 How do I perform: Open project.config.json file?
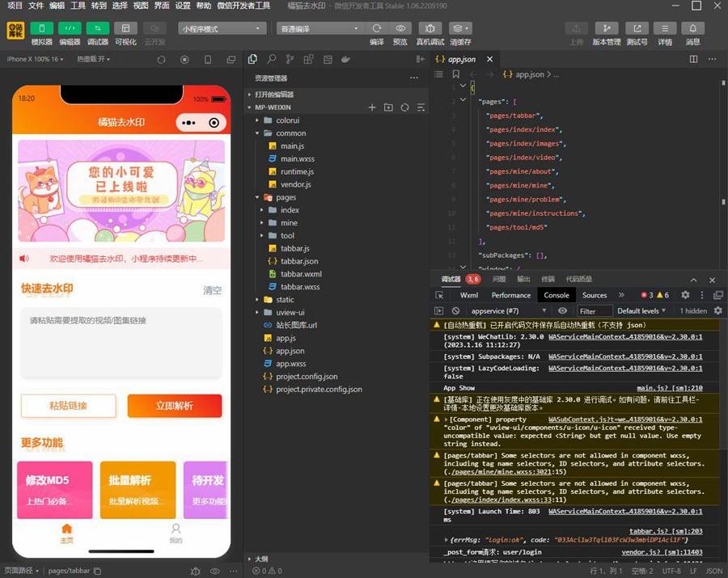(x=307, y=377)
